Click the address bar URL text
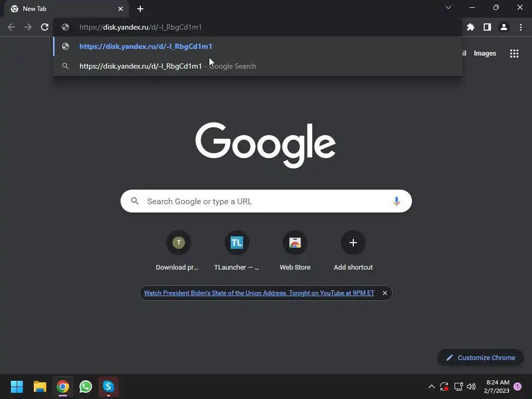 (140, 27)
